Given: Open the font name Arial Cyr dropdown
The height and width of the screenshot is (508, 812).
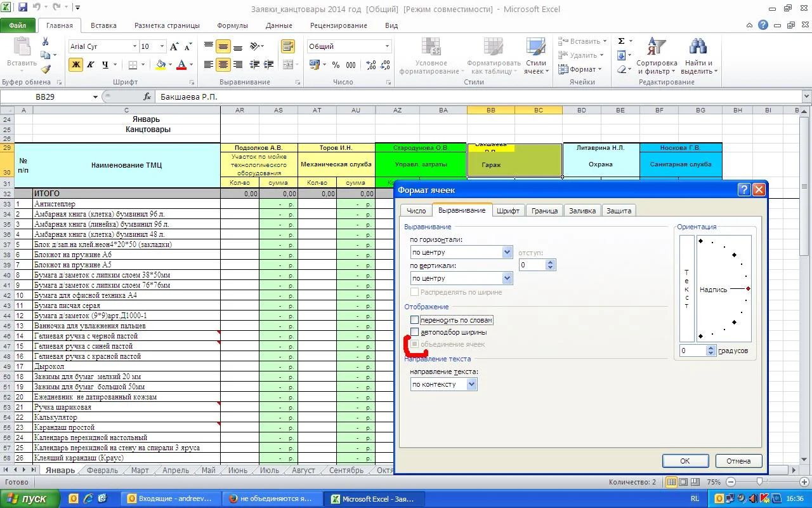Looking at the screenshot, I should point(134,46).
